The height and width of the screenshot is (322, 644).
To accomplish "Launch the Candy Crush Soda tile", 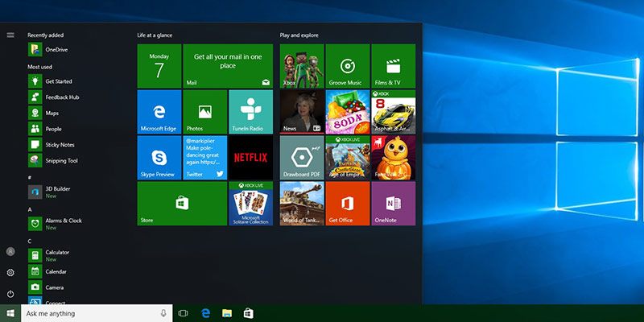I will click(x=348, y=112).
